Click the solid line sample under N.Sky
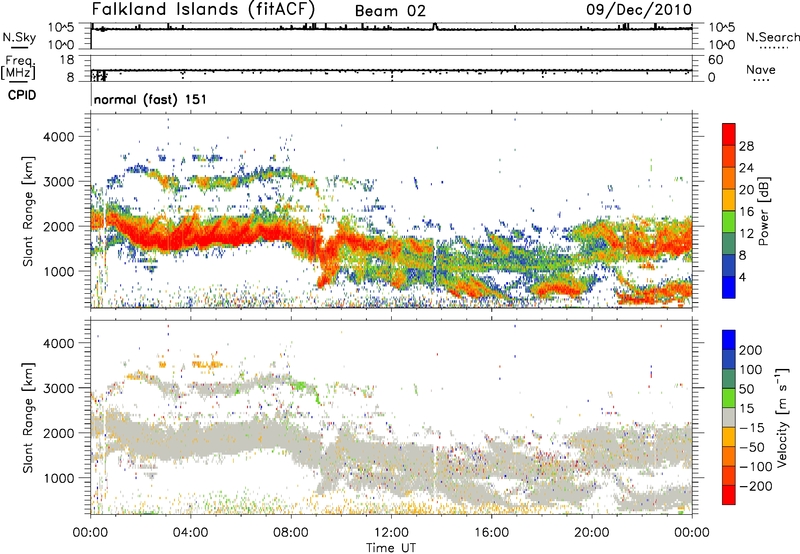This screenshot has width=800, height=554. (x=19, y=47)
